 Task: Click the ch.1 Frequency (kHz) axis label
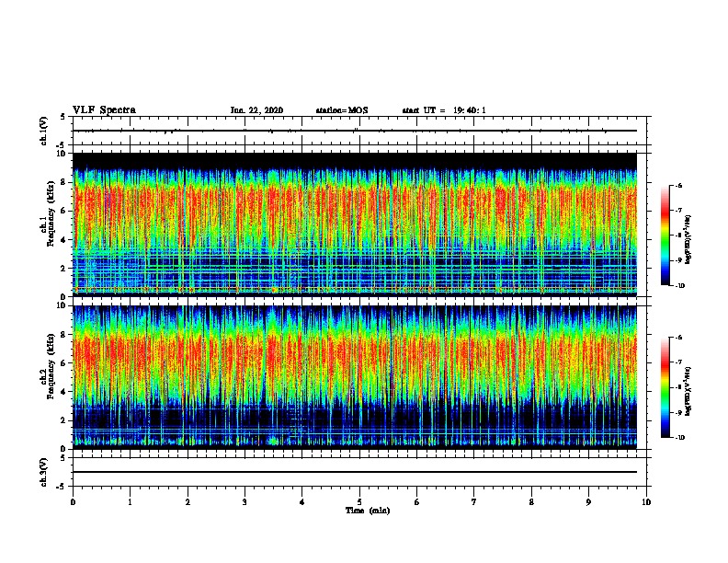[48, 213]
